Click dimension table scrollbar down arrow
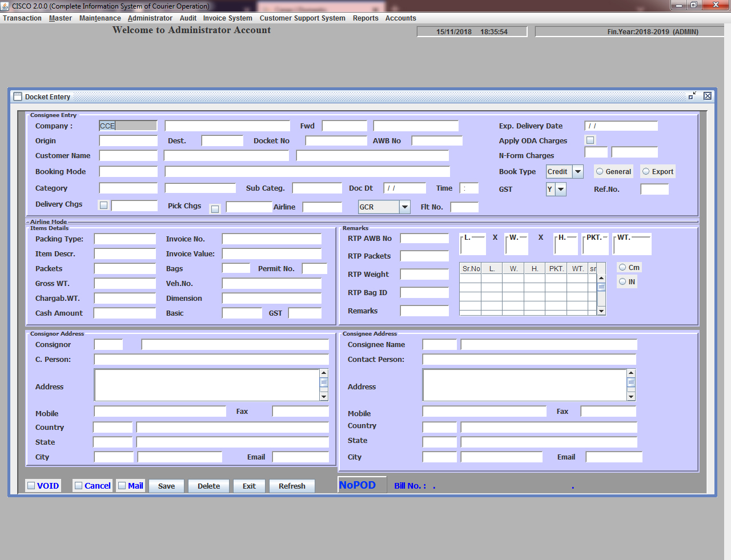731x560 pixels. 601,311
